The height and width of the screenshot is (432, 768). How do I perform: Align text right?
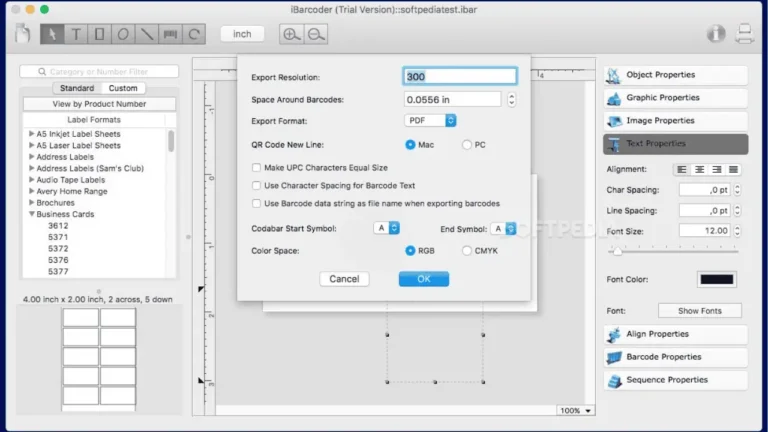(x=717, y=169)
